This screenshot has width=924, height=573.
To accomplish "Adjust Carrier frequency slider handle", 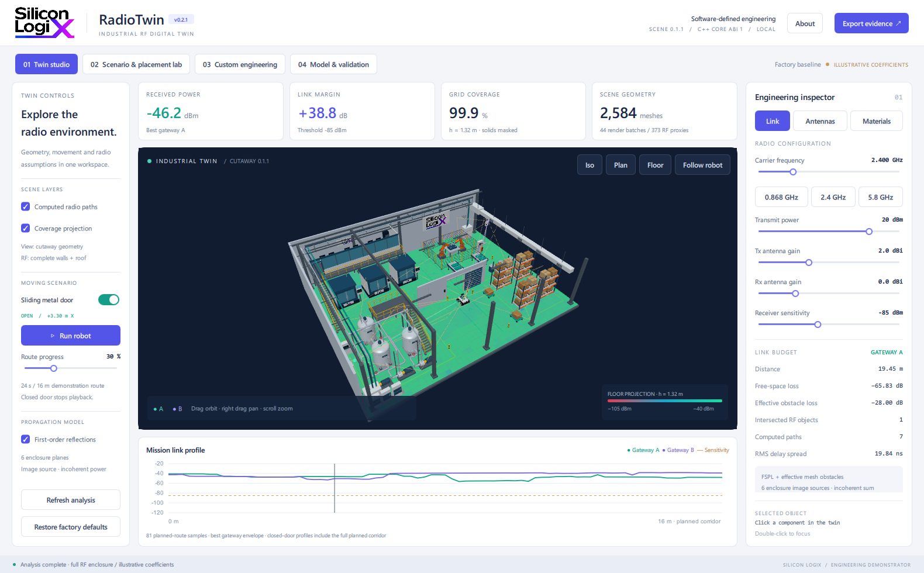I will click(x=793, y=172).
